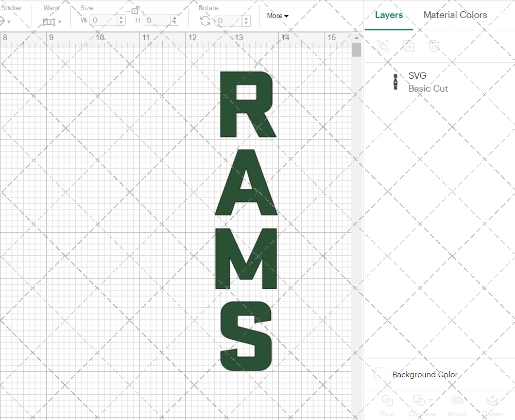Expand the Sticker dropdown arrow
The image size is (515, 420).
click(9, 22)
